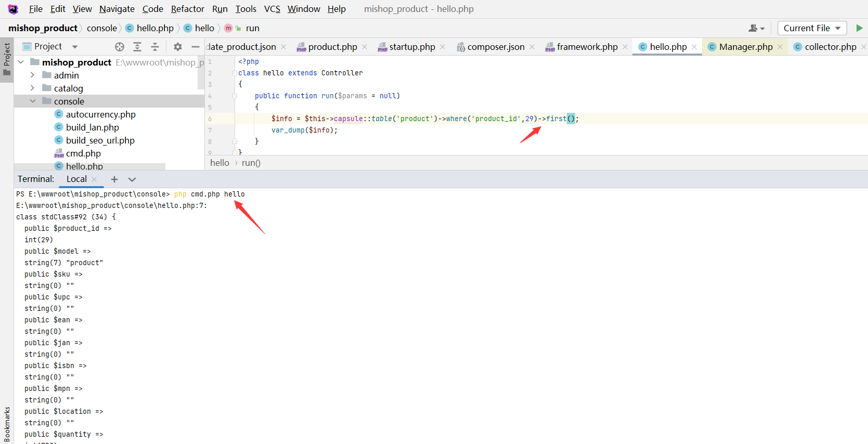Open the VCS menu

pyautogui.click(x=272, y=9)
